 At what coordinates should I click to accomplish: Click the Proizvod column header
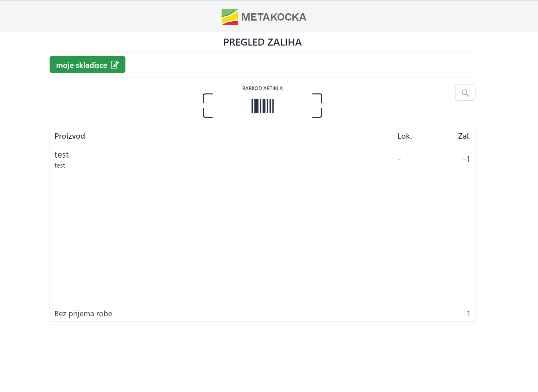pyautogui.click(x=70, y=136)
